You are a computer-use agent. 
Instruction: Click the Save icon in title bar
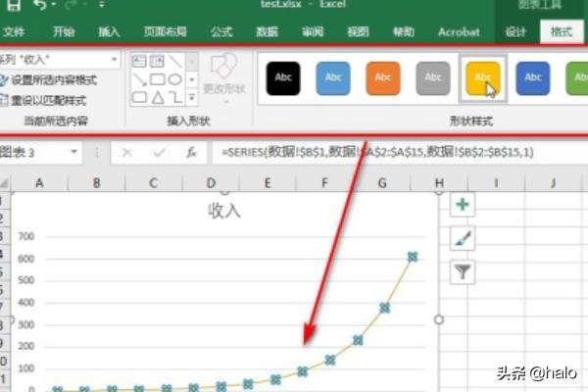pyautogui.click(x=13, y=5)
